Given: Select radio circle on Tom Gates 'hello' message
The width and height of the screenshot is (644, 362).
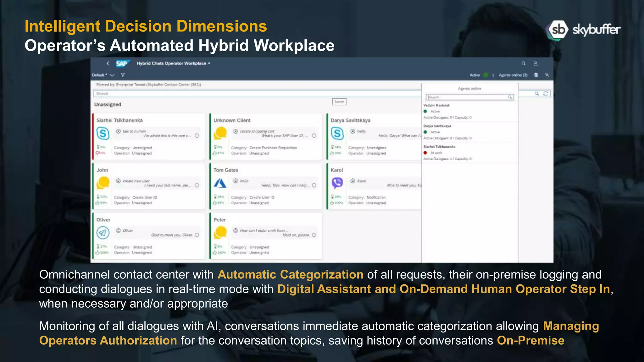Looking at the screenshot, I should point(314,185).
